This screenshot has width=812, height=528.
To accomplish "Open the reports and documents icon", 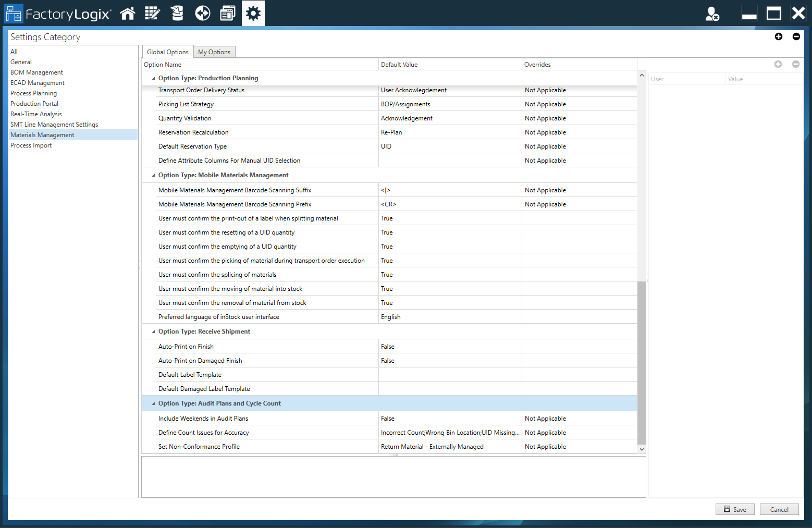I will coord(228,13).
